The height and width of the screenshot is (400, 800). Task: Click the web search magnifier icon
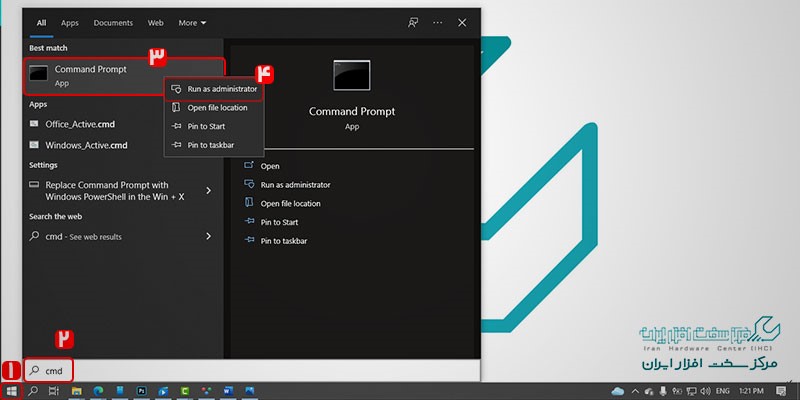click(x=34, y=236)
